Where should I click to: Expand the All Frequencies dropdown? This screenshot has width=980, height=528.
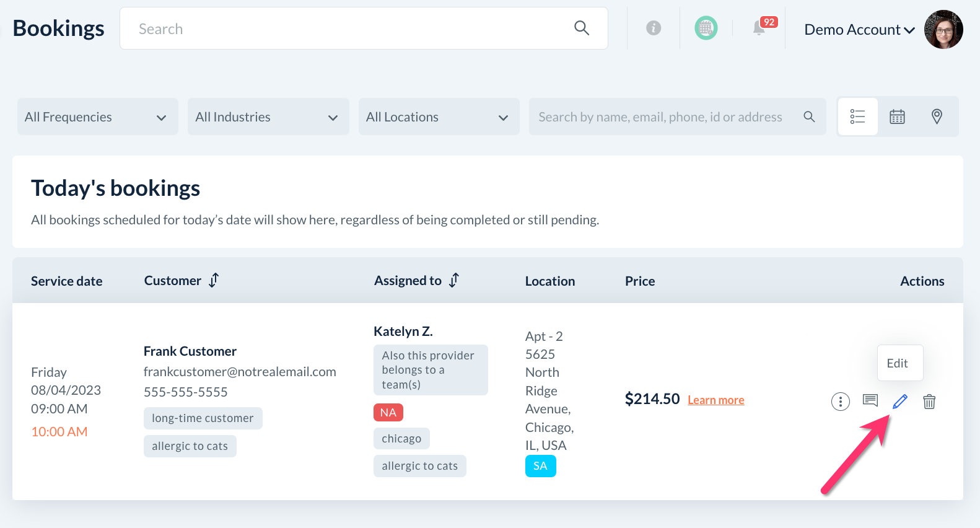pos(97,117)
